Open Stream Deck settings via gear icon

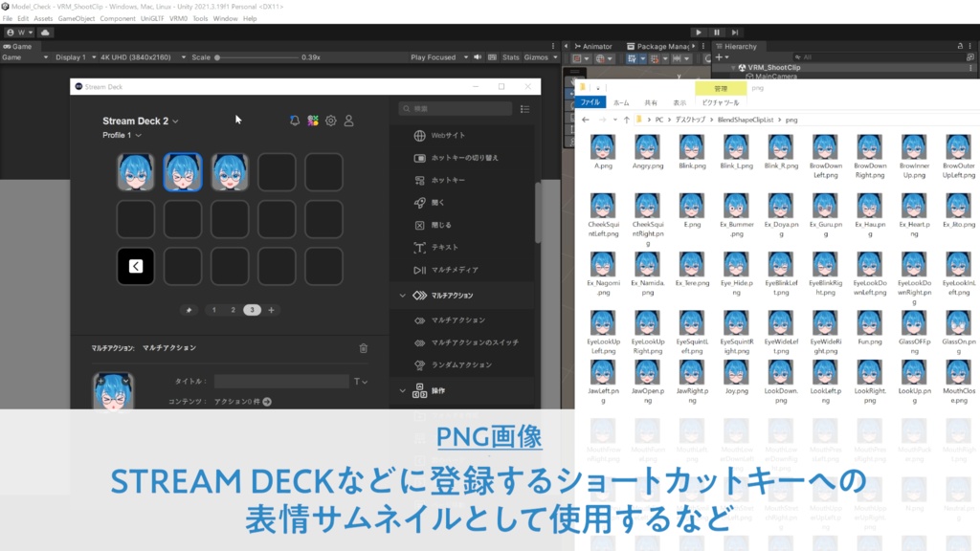click(330, 121)
